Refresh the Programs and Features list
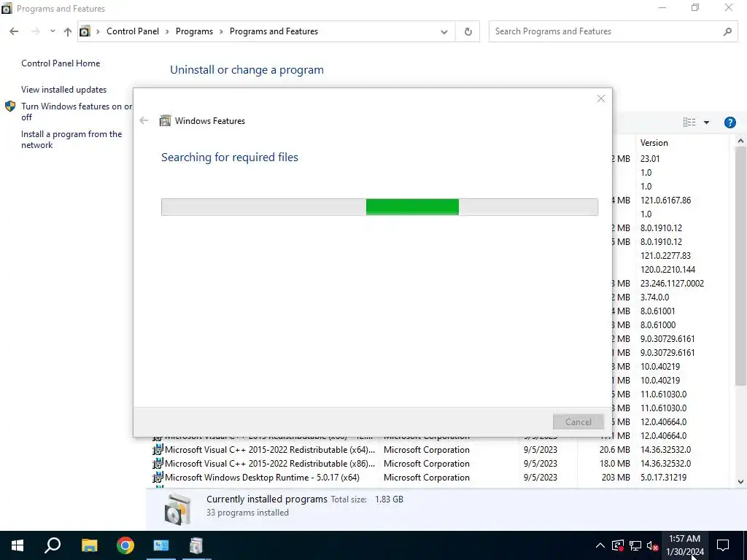 coord(468,31)
